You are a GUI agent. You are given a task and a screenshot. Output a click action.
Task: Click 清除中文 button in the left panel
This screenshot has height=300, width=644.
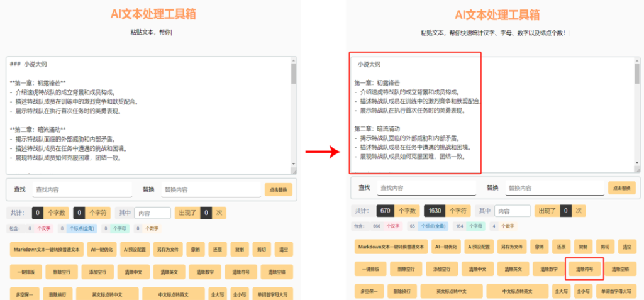[x=135, y=272]
